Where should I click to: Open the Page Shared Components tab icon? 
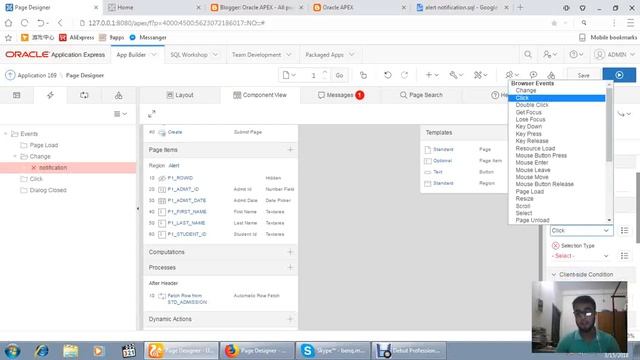(x=118, y=95)
